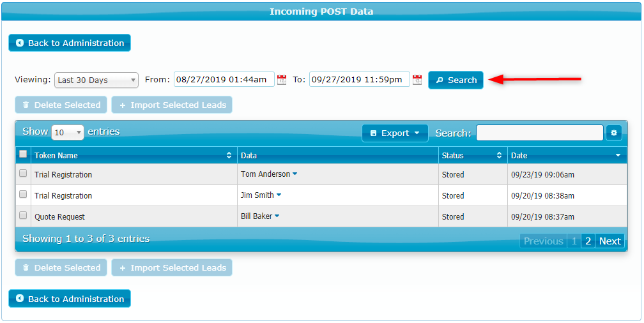Click the Data column header
Image resolution: width=644 pixels, height=323 pixels.
(x=337, y=156)
